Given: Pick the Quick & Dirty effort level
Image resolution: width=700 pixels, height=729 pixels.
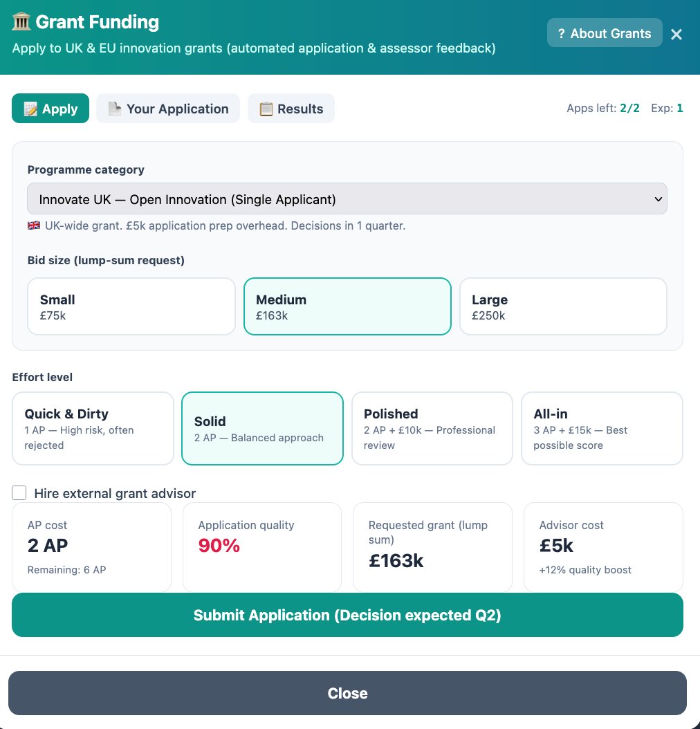Looking at the screenshot, I should tap(93, 428).
